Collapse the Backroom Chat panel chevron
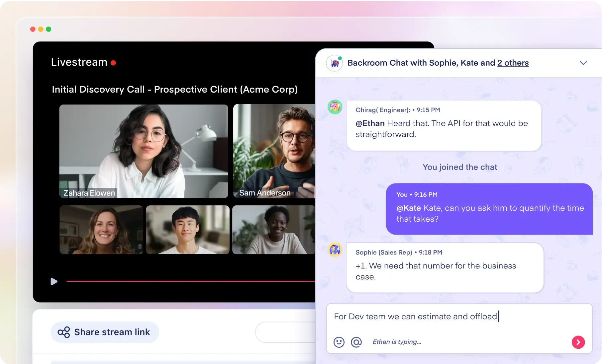 [x=583, y=63]
